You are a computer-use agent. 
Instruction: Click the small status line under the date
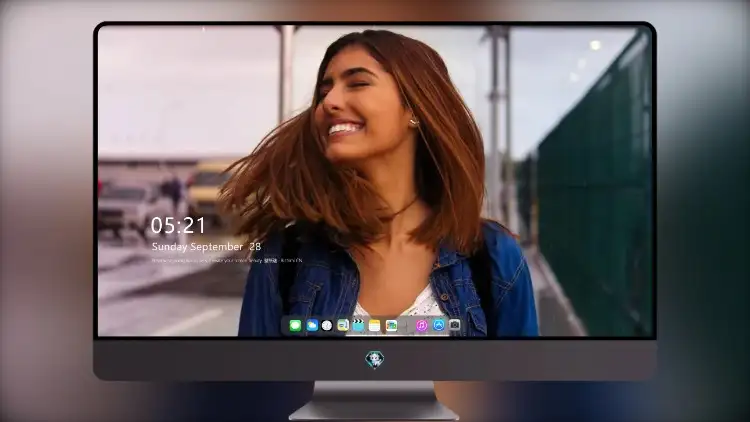[x=227, y=261]
